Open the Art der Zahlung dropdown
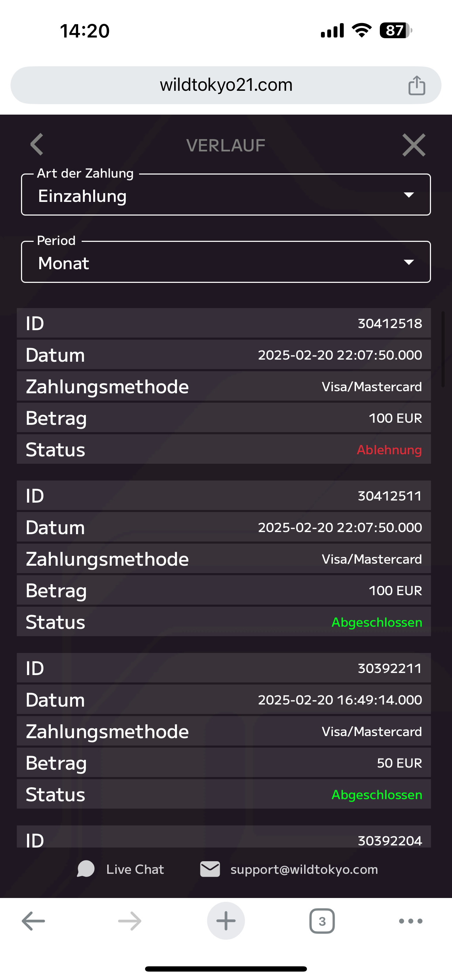Screen dimensions: 452x980 [x=226, y=195]
